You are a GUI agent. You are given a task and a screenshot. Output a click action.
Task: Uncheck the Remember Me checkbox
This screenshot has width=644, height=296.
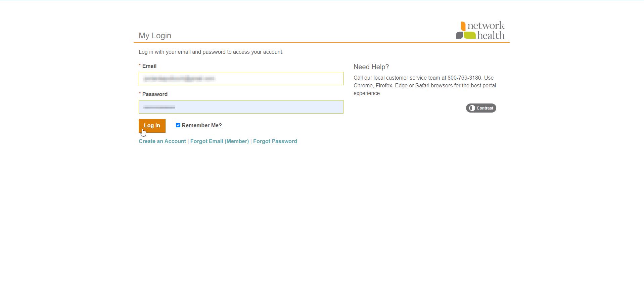178,125
